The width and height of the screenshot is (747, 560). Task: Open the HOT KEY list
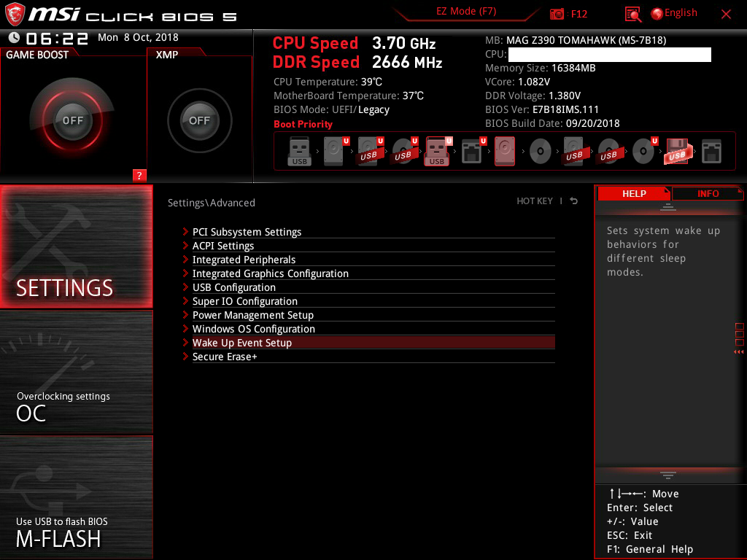pyautogui.click(x=535, y=201)
